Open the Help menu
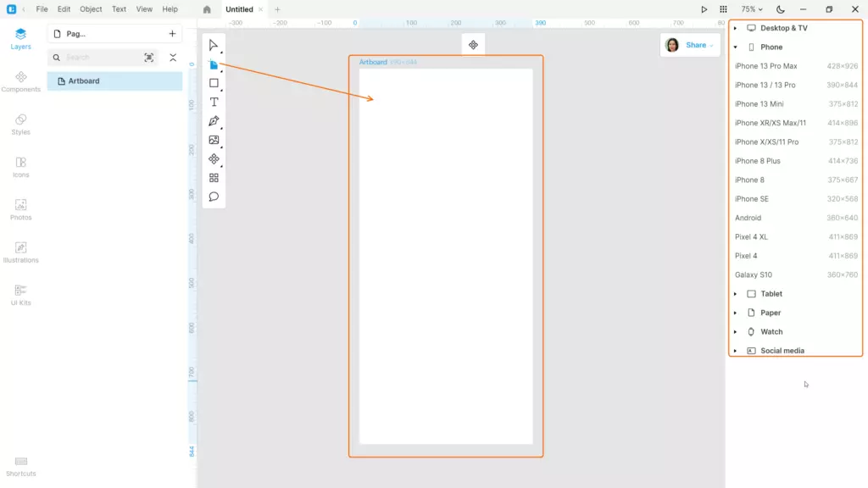 pos(170,9)
